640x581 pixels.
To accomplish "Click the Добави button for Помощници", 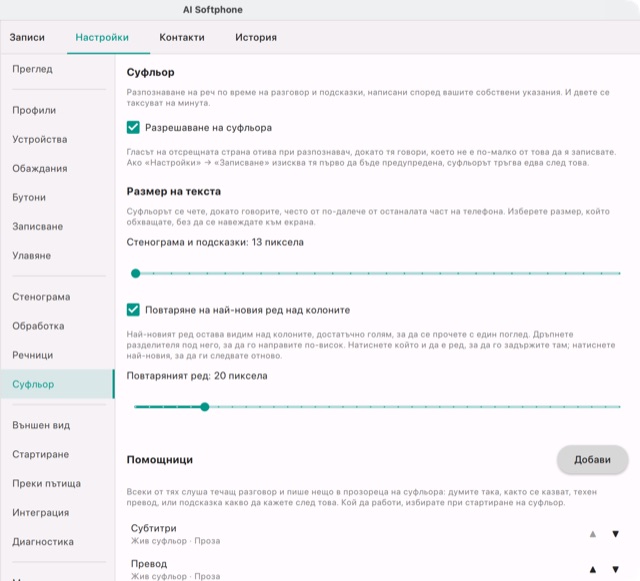I will [x=592, y=459].
